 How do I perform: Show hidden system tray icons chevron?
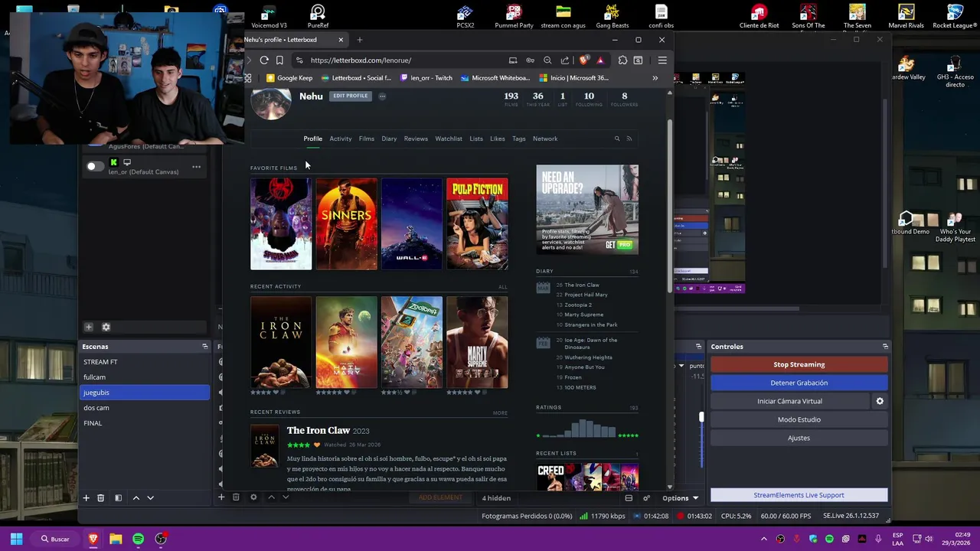[763, 539]
